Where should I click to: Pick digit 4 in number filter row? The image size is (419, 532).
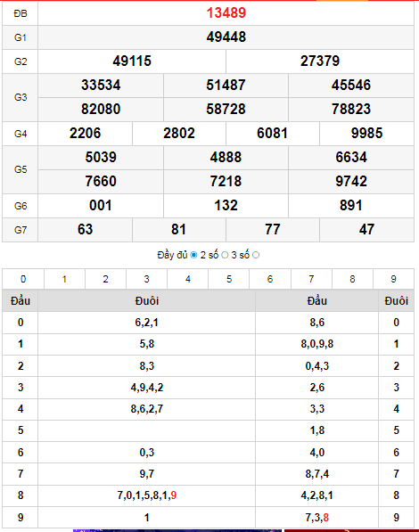[188, 279]
